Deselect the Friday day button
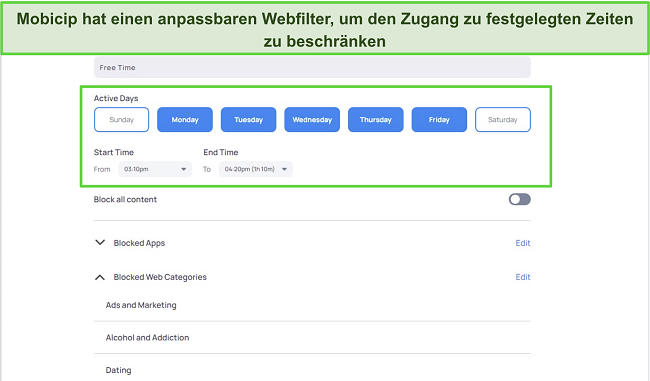 [x=439, y=120]
